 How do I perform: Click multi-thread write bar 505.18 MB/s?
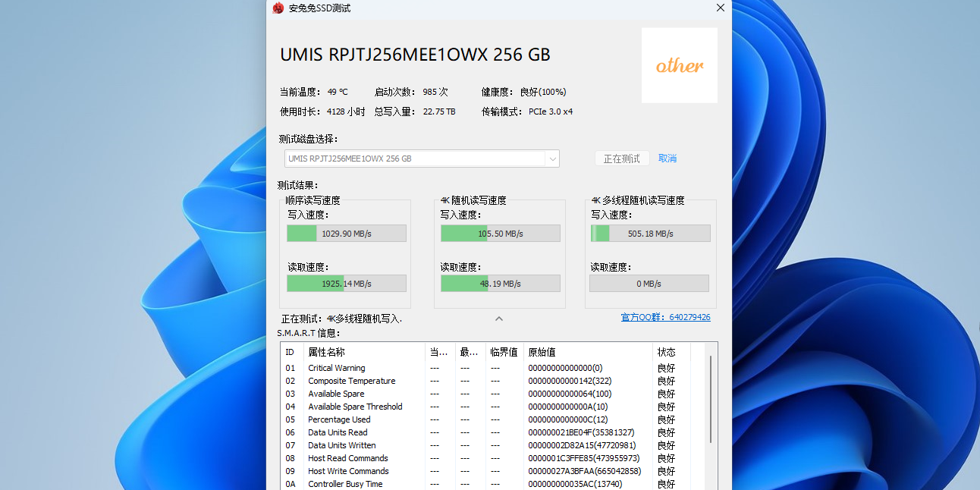(651, 234)
